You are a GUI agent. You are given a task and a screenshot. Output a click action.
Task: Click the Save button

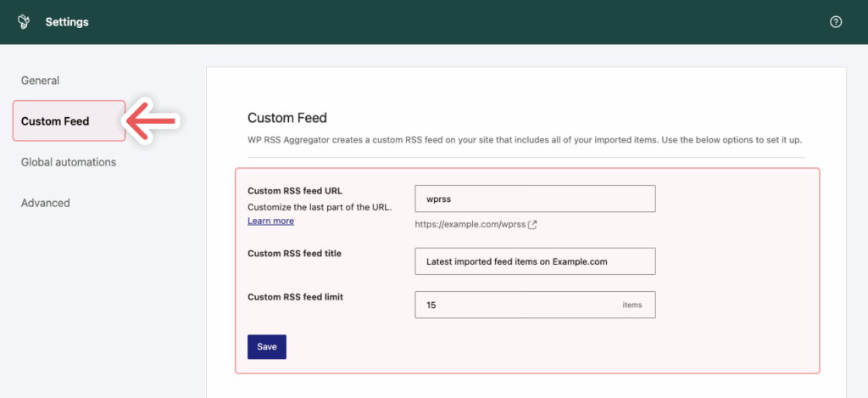click(267, 347)
